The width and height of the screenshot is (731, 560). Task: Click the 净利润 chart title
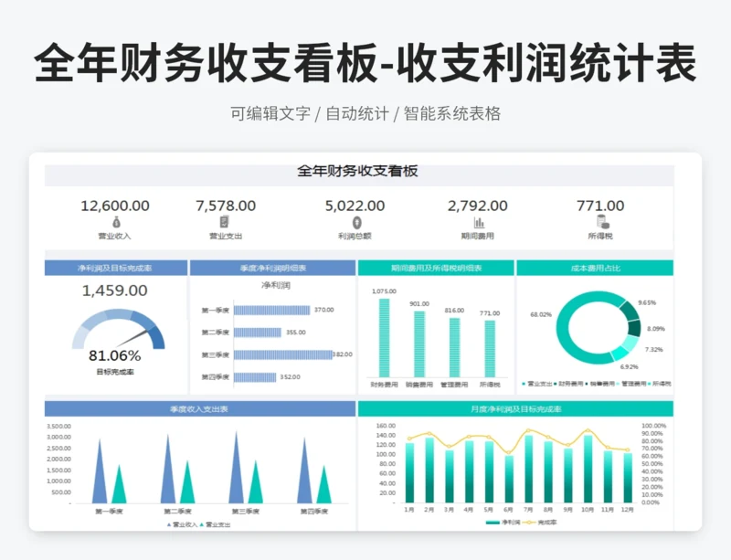[276, 285]
